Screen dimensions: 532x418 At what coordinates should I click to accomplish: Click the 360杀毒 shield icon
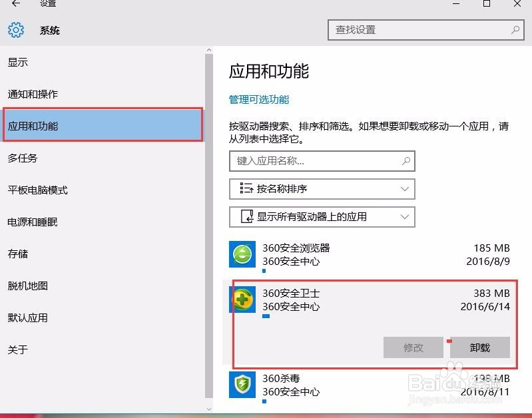coord(242,385)
